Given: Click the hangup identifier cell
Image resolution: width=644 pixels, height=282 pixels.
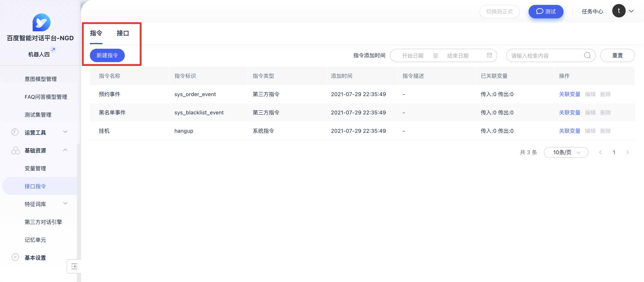Looking at the screenshot, I should click(184, 131).
